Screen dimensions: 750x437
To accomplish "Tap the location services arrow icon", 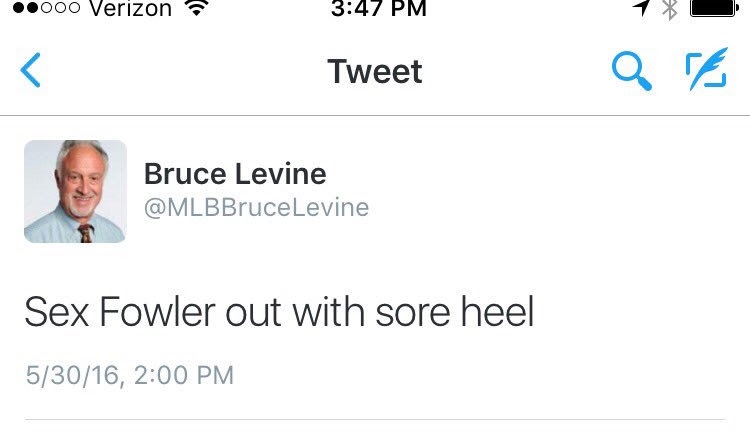I will pos(640,9).
